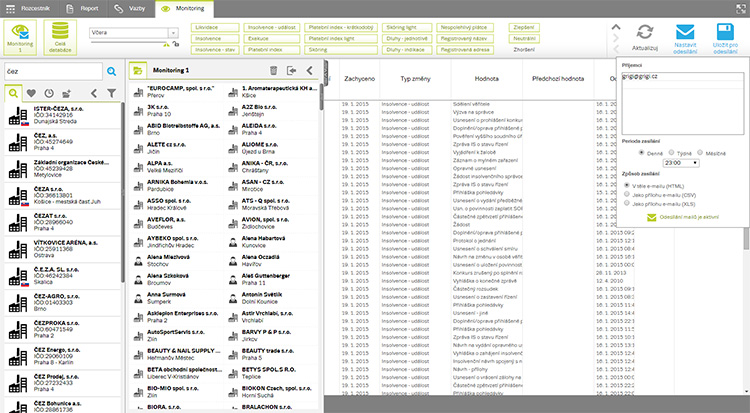Switch to the Report tab
This screenshot has height=413, width=750.
[82, 9]
